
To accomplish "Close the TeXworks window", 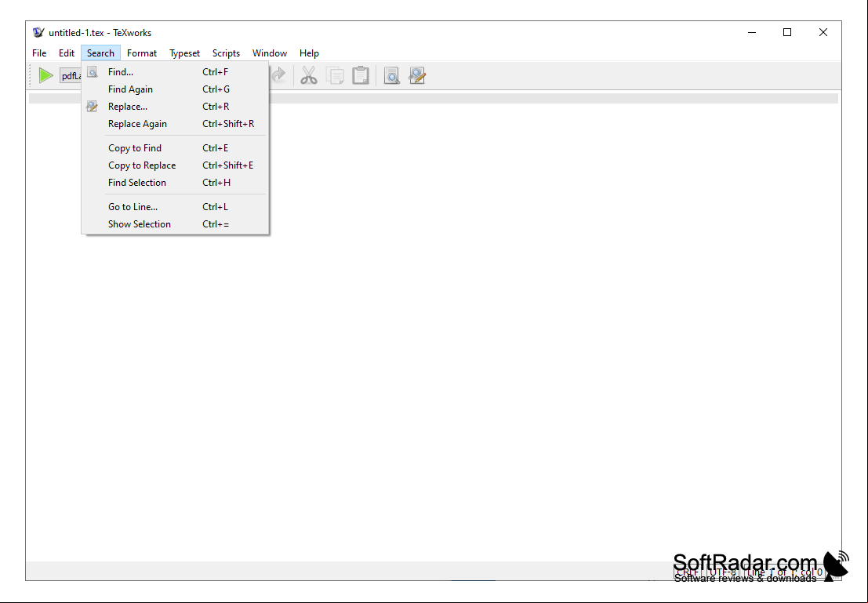I will (x=823, y=32).
